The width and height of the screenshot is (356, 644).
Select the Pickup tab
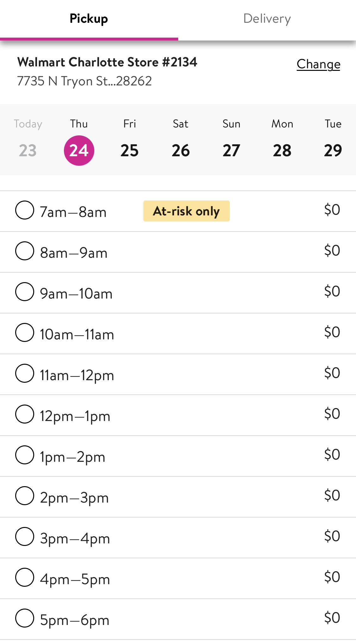click(x=89, y=19)
